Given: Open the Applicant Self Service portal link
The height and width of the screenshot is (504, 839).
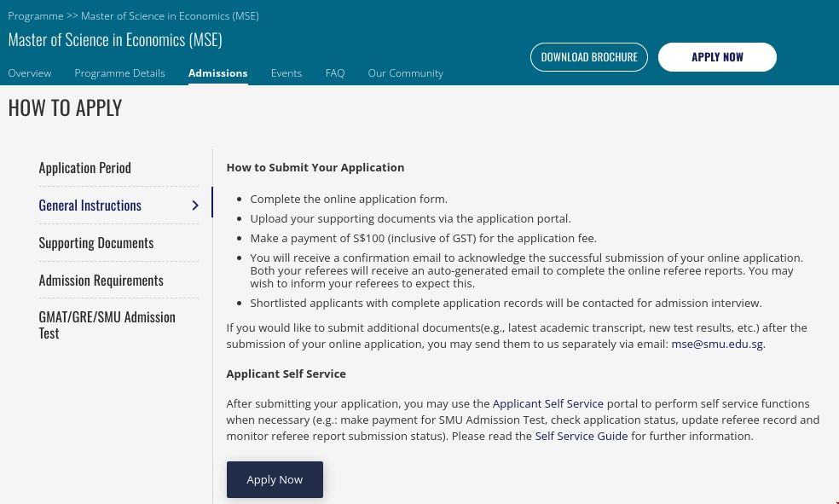Looking at the screenshot, I should click(x=547, y=404).
